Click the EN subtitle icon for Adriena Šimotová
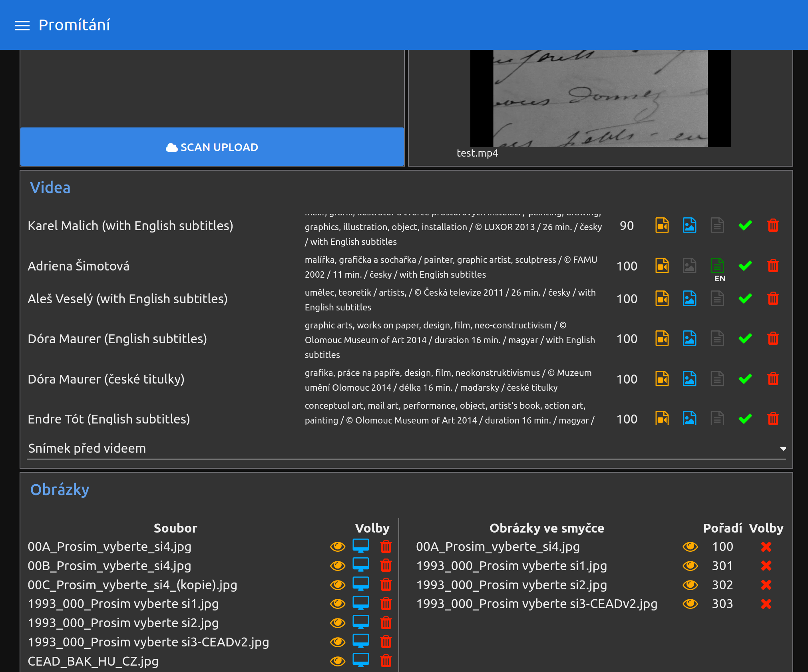 coord(717,266)
